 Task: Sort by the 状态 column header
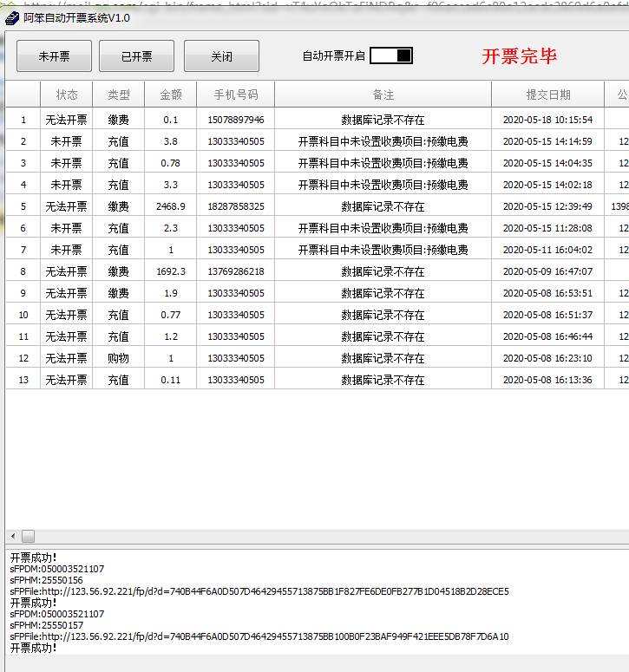(x=67, y=95)
